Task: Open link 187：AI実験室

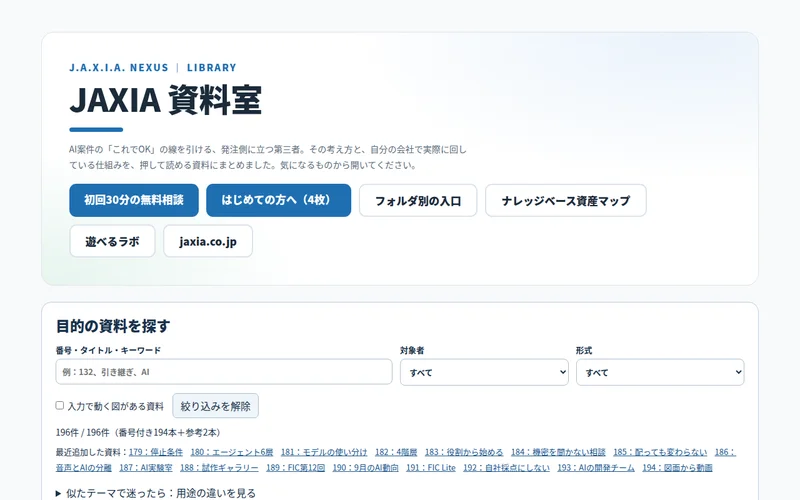Action: click(x=146, y=467)
